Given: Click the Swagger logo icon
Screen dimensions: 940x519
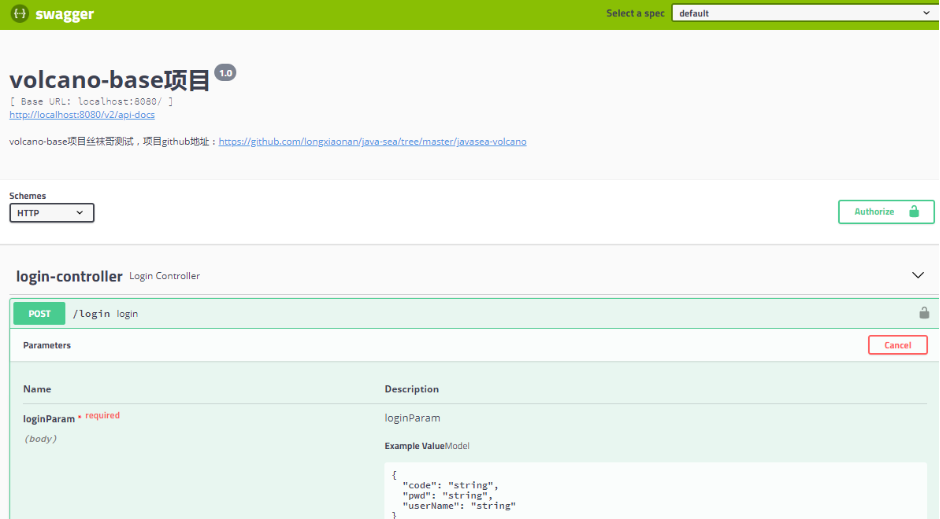Looking at the screenshot, I should click(20, 13).
